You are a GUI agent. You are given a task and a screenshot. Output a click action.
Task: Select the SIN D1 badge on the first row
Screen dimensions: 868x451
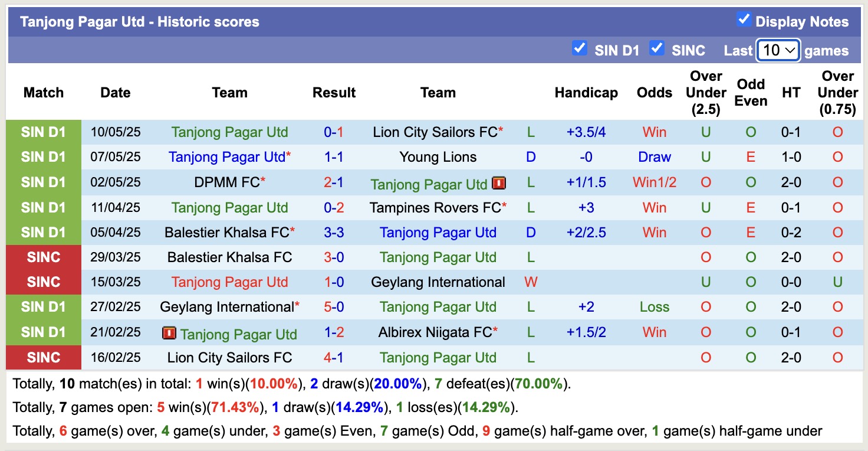[x=43, y=132]
